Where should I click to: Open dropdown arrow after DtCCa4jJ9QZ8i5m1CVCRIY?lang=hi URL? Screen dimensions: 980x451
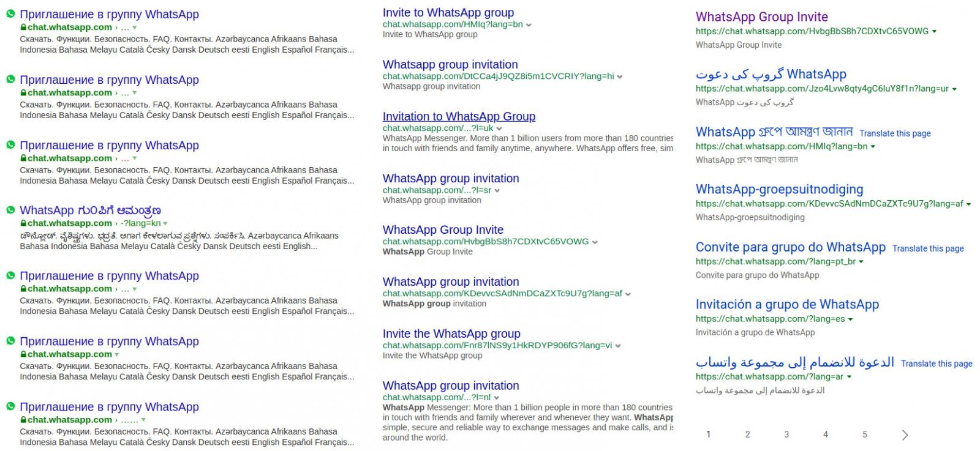tap(620, 77)
